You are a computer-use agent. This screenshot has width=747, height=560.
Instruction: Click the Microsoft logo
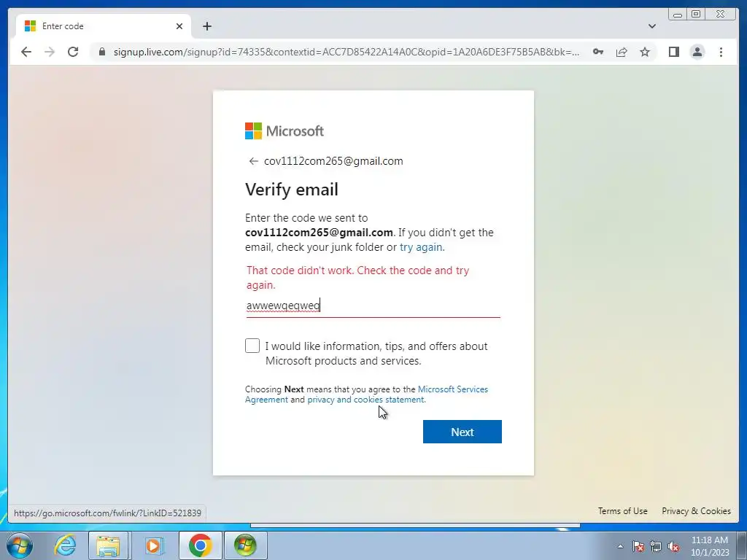[285, 131]
